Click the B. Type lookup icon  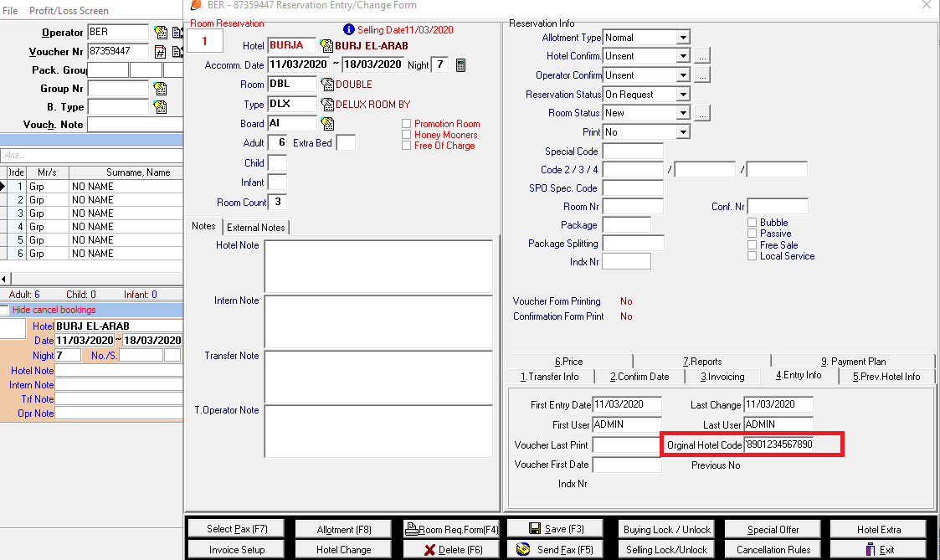click(160, 107)
